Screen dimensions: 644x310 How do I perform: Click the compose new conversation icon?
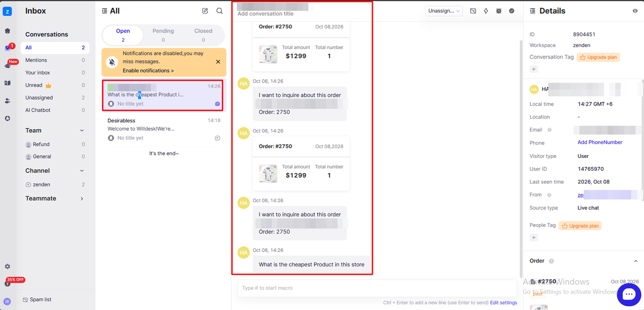point(205,11)
